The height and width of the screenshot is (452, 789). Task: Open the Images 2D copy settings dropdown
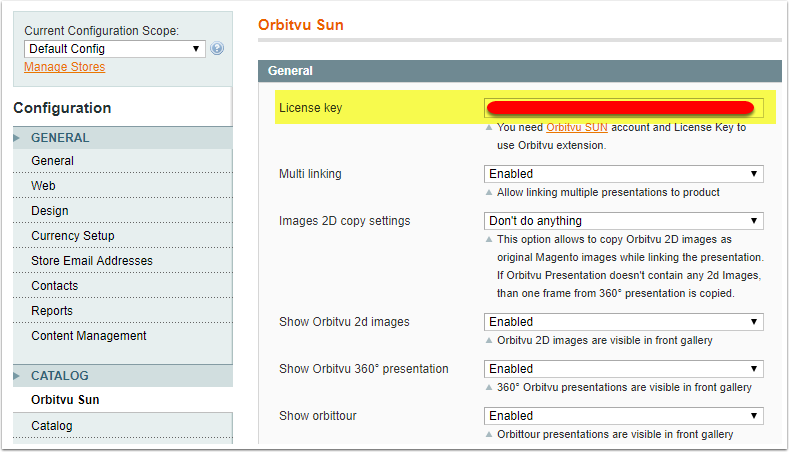coord(623,221)
